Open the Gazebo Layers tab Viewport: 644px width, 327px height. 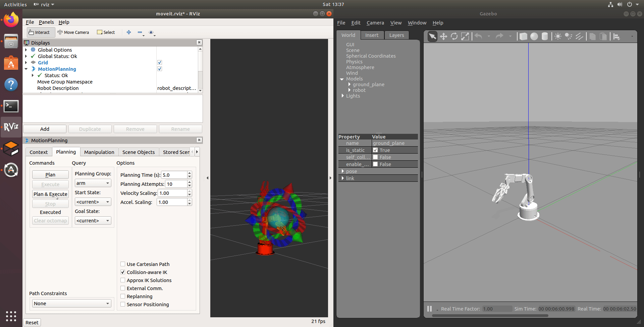click(x=396, y=35)
